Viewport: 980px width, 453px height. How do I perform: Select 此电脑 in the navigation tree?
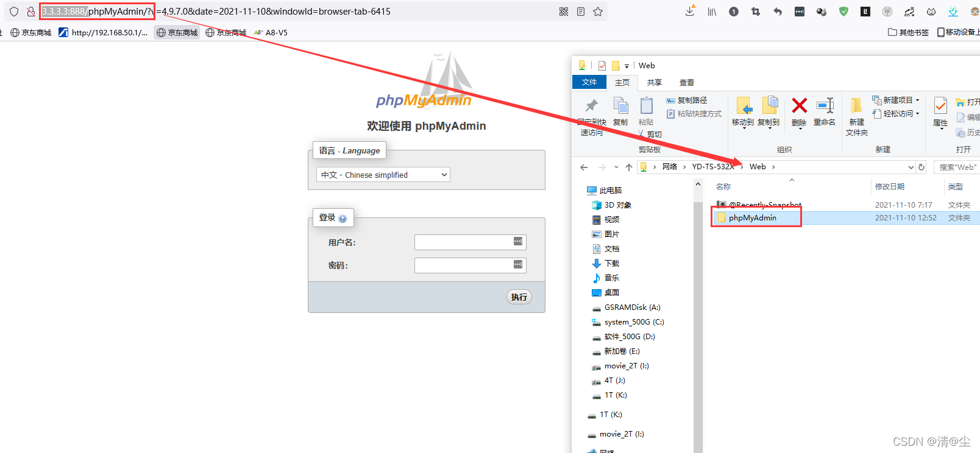(604, 191)
